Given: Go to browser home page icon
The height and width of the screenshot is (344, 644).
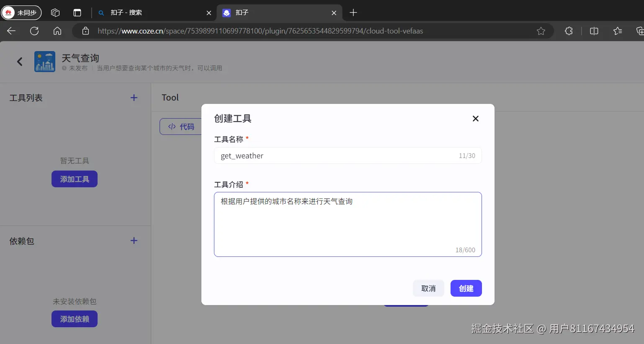Looking at the screenshot, I should click(x=57, y=31).
